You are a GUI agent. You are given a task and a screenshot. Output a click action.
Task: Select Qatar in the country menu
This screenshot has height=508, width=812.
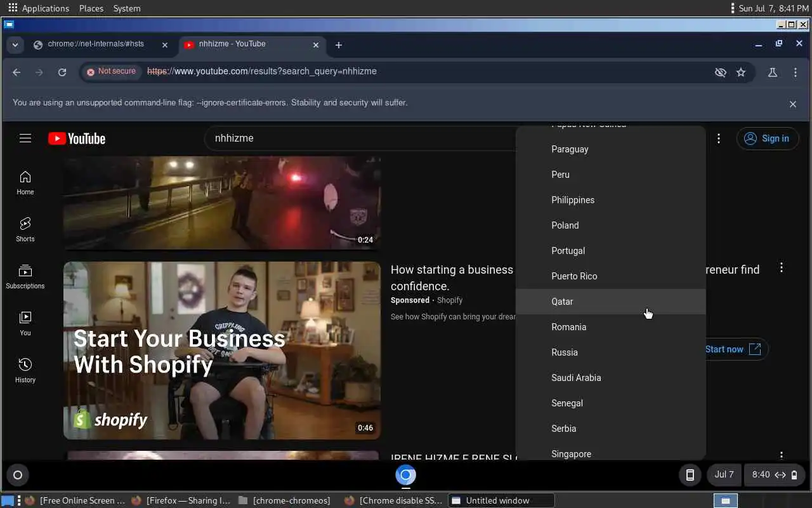611,302
